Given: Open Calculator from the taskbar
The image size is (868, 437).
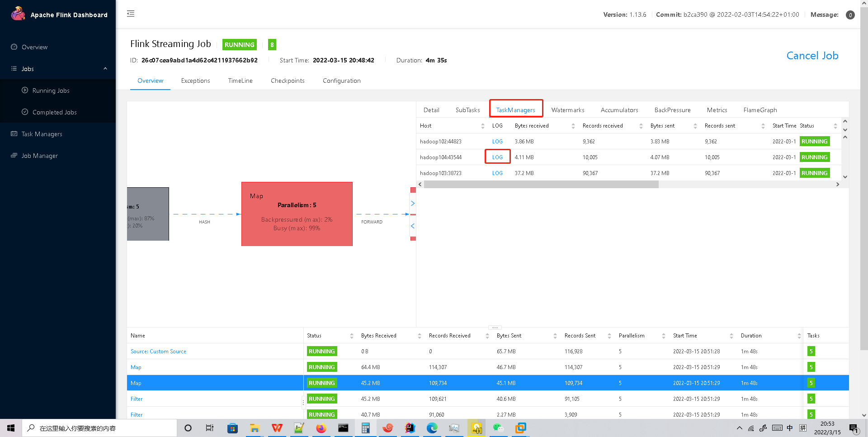Looking at the screenshot, I should click(x=365, y=428).
